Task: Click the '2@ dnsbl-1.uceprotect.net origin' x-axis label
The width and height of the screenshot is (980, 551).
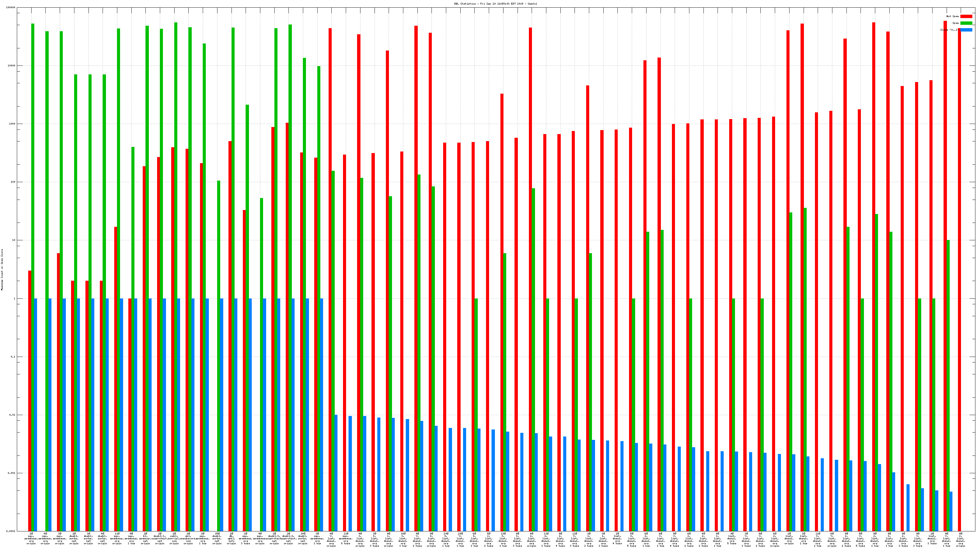Action: [160, 538]
